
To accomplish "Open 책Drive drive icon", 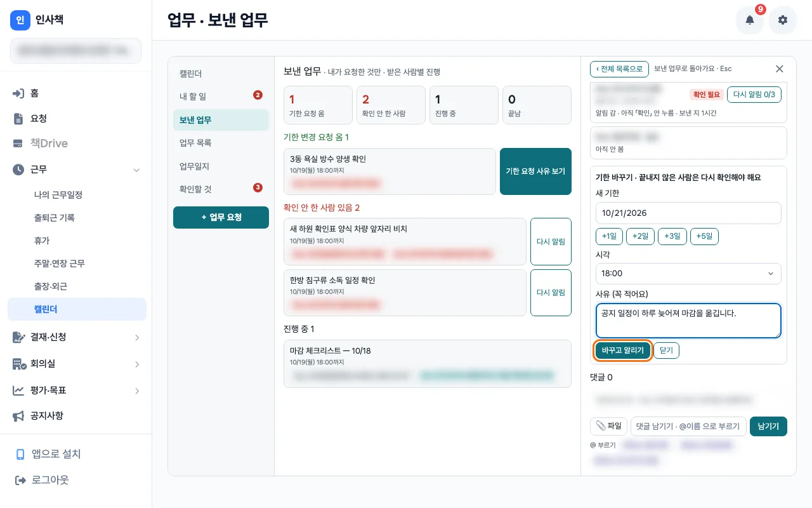I will [x=18, y=144].
